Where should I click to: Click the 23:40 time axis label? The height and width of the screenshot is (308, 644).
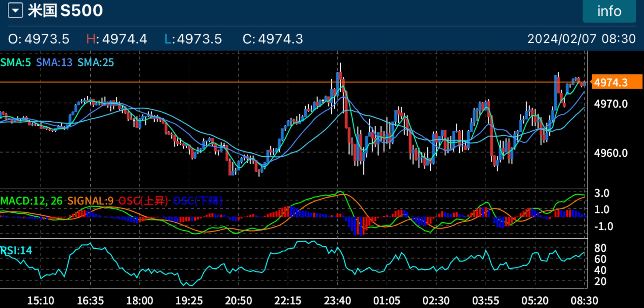click(337, 301)
